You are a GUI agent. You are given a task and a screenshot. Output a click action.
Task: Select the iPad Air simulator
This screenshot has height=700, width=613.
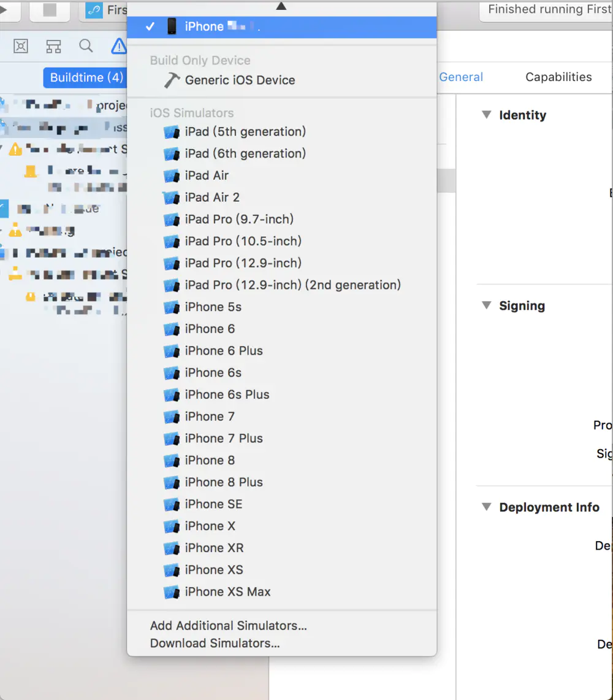click(281, 175)
